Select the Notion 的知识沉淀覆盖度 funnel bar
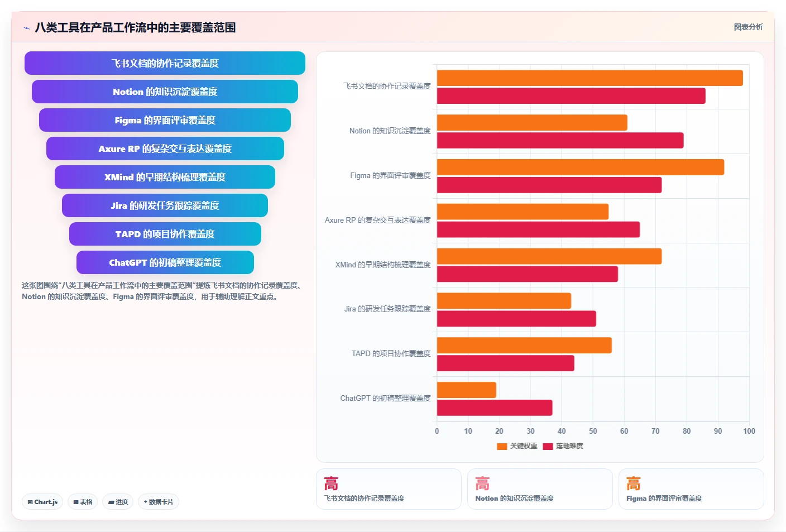 coord(165,92)
